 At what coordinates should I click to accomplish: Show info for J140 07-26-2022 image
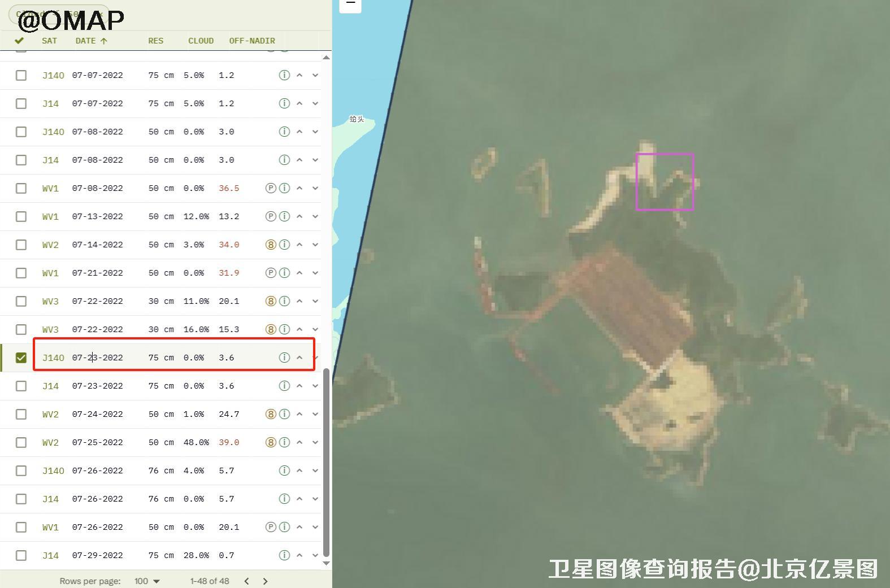[284, 471]
